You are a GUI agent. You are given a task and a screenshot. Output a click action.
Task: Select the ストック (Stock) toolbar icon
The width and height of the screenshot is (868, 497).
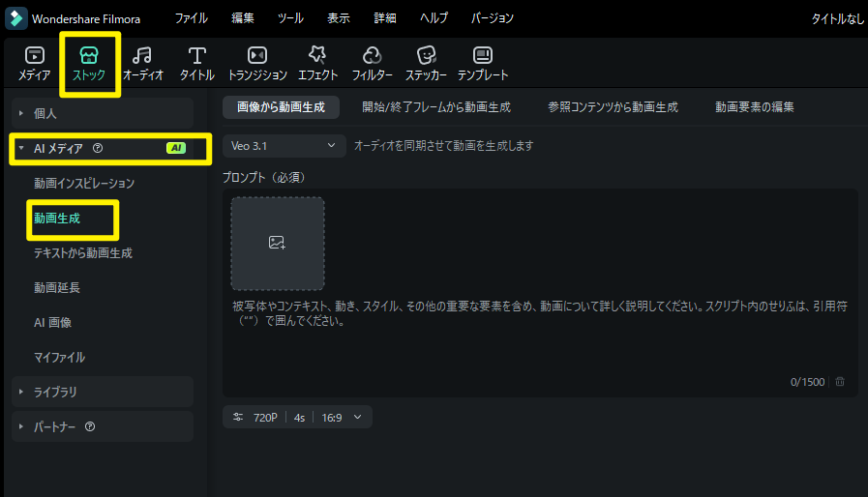[89, 64]
